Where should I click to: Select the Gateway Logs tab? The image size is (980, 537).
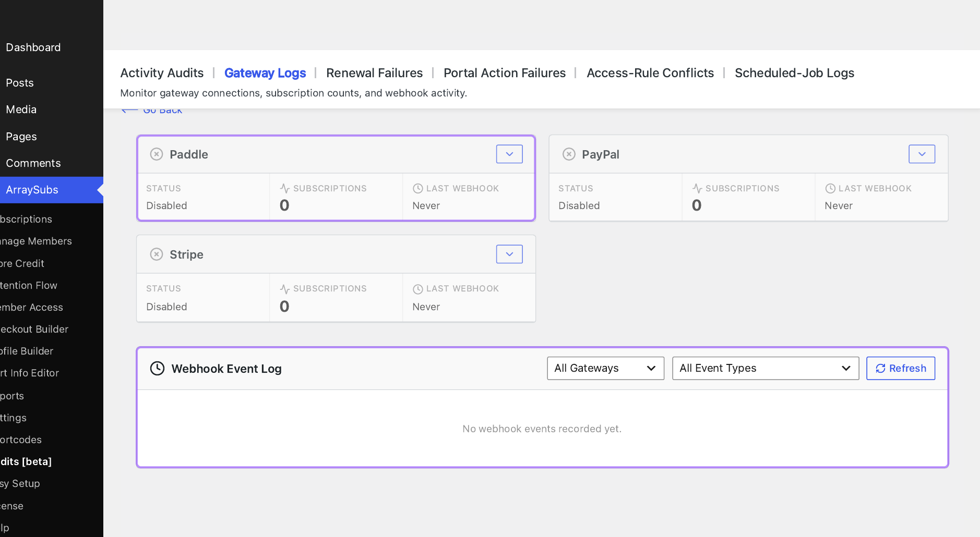click(265, 73)
